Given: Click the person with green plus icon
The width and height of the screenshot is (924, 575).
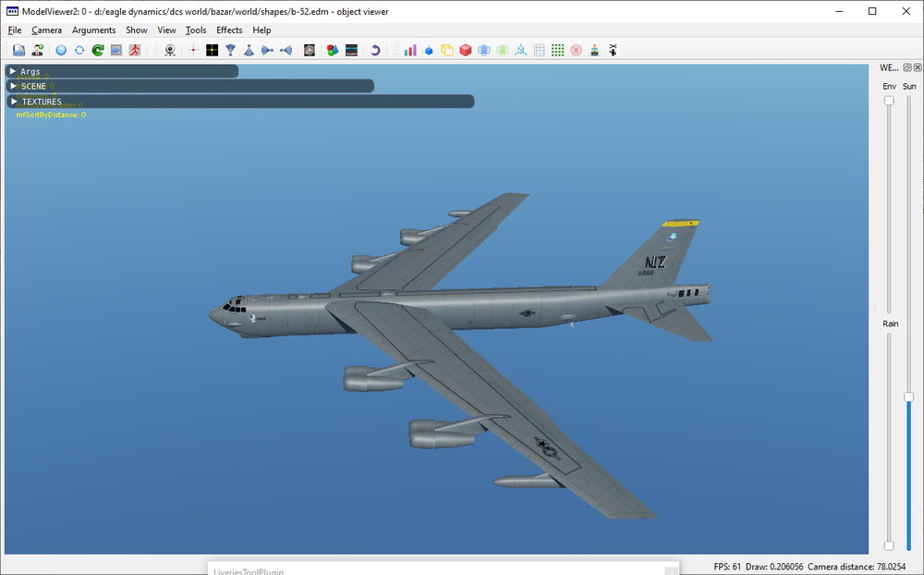Looking at the screenshot, I should tap(37, 50).
